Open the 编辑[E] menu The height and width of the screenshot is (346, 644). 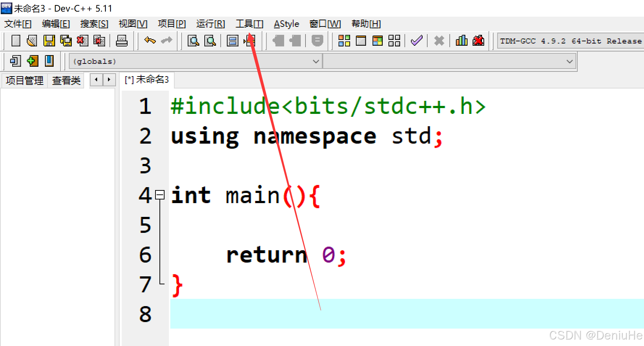[x=56, y=24]
